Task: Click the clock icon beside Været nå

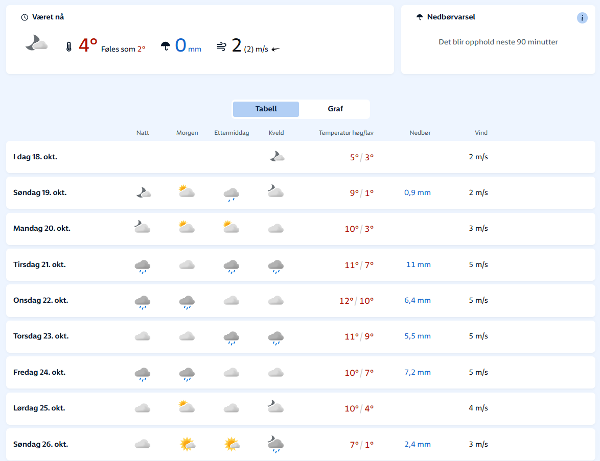Action: pyautogui.click(x=24, y=17)
